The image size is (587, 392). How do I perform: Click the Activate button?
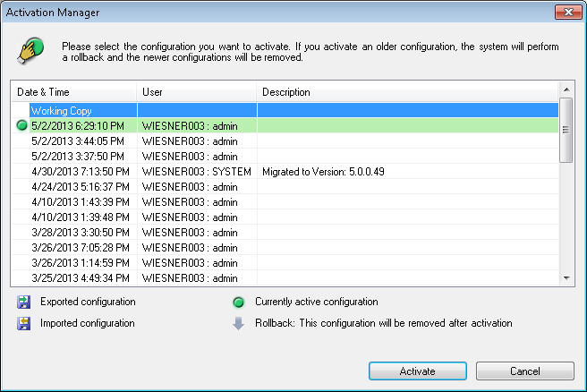(417, 371)
